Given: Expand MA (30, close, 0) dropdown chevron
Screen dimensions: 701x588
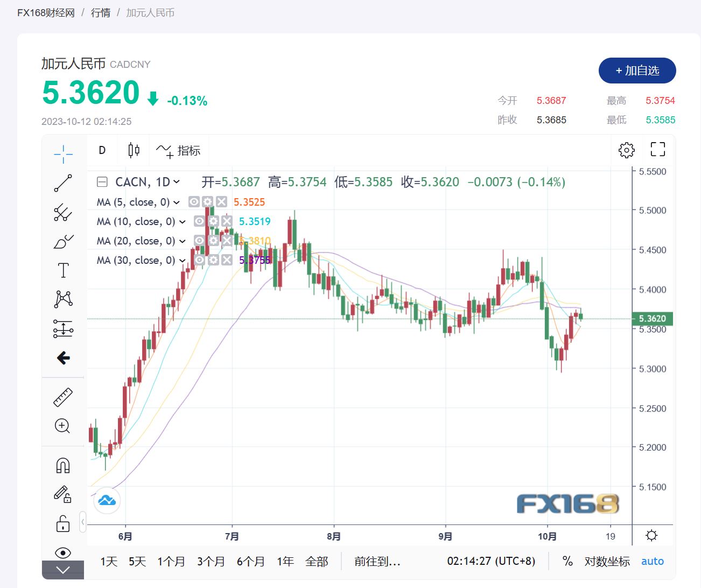Looking at the screenshot, I should pos(182,261).
